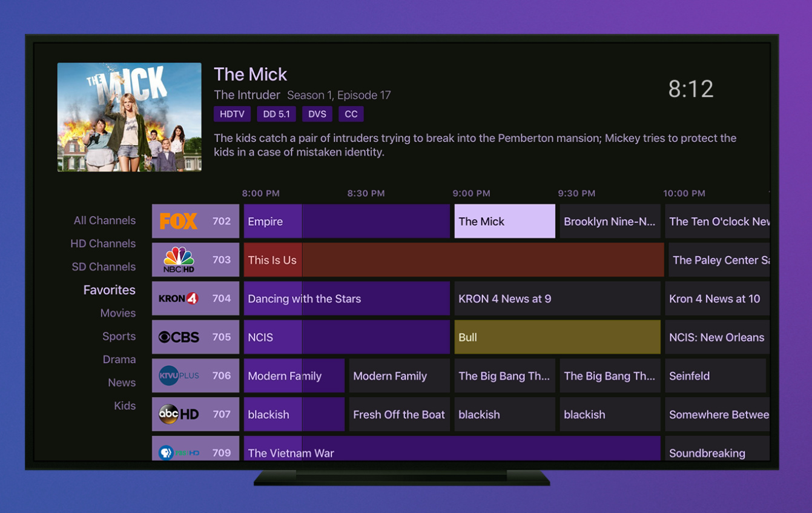Choose the KRON 4 channel logo

(x=179, y=299)
